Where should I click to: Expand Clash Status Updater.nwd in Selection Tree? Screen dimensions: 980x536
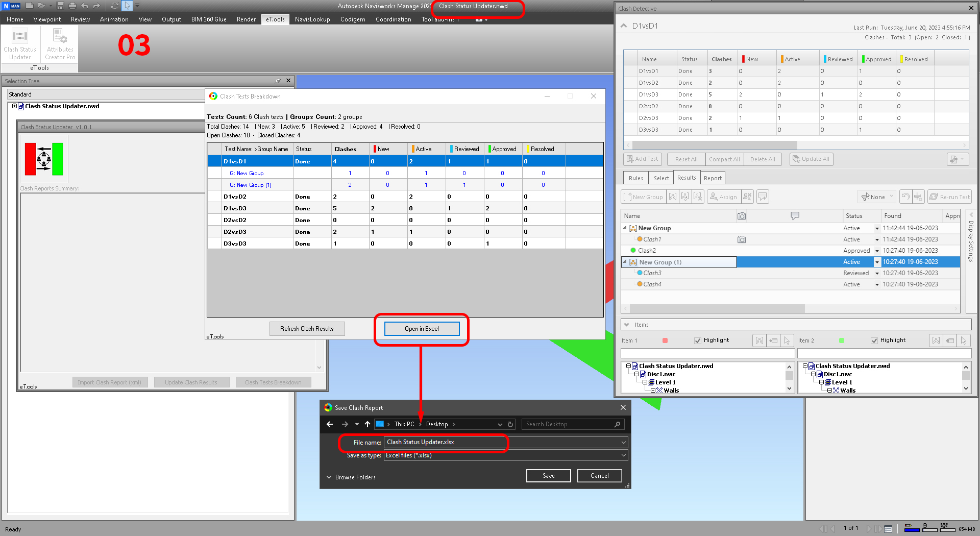[x=14, y=106]
